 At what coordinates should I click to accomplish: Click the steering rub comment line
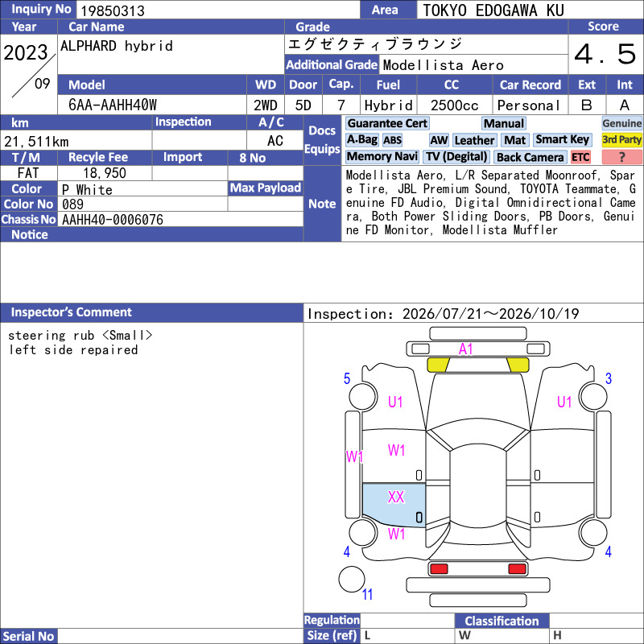point(80,335)
